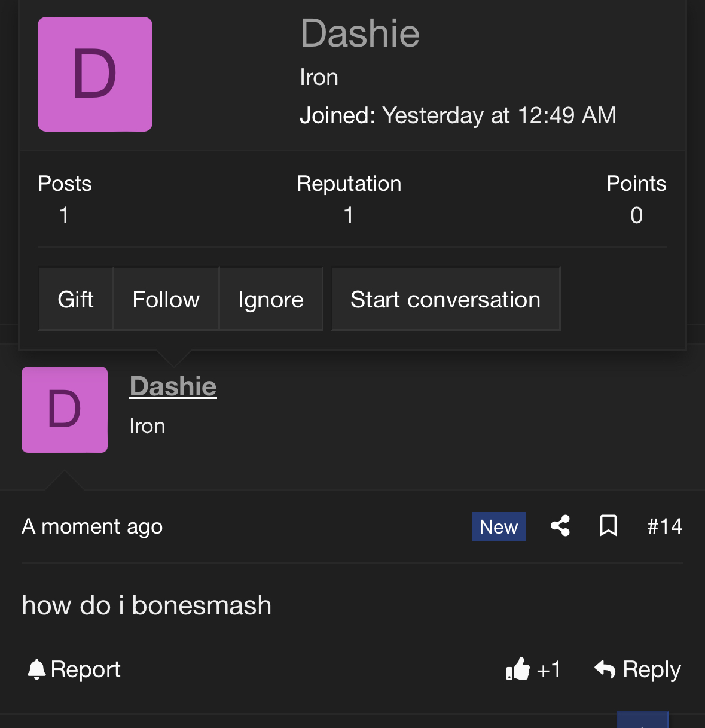The height and width of the screenshot is (728, 705).
Task: Click the +1 reaction count
Action: 549,669
